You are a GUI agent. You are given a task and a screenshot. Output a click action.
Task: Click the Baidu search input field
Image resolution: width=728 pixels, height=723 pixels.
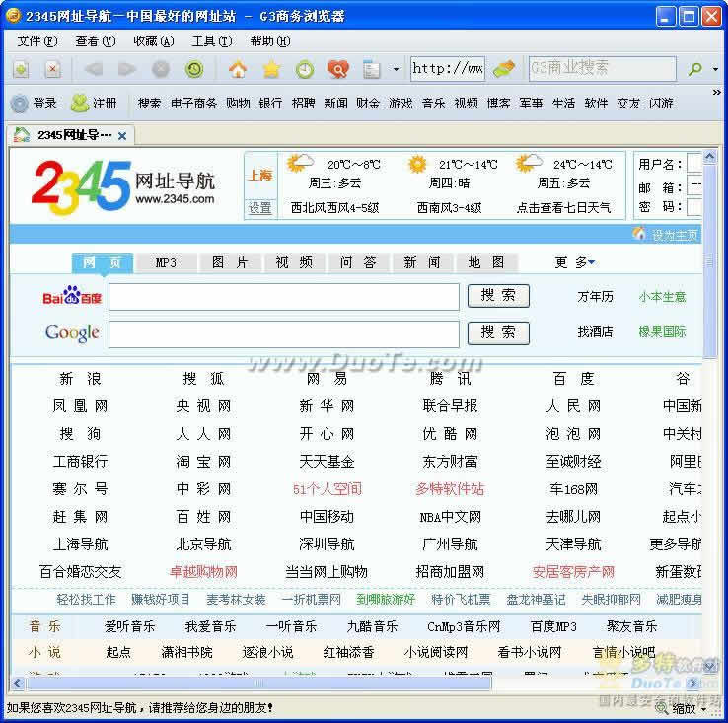click(x=284, y=297)
